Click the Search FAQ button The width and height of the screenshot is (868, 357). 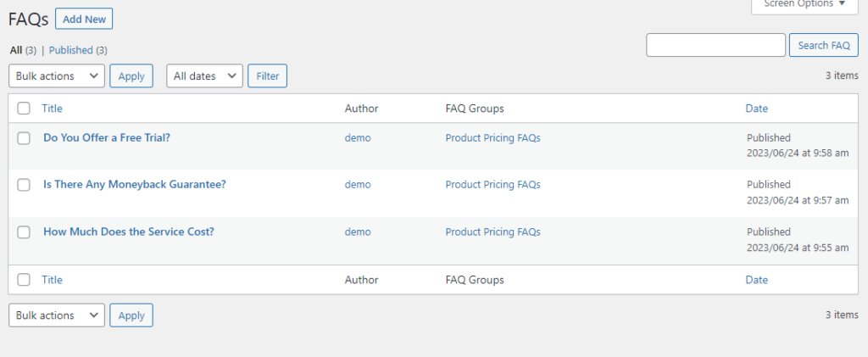tap(824, 46)
